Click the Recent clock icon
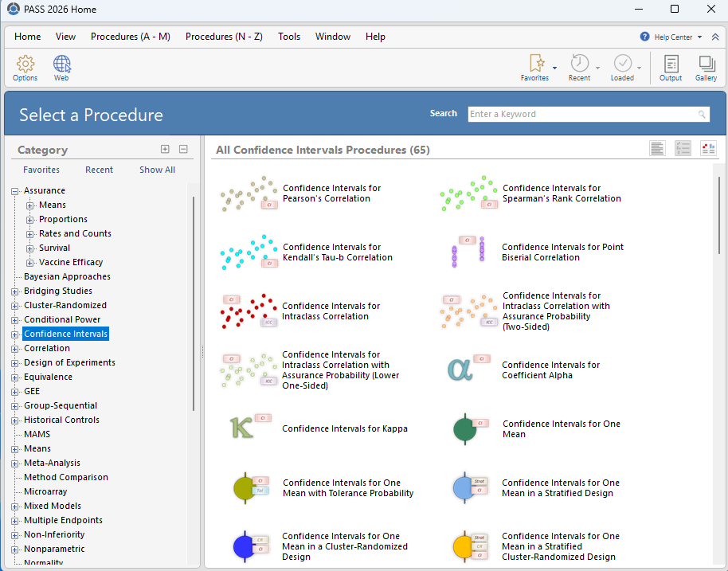The width and height of the screenshot is (728, 571). pyautogui.click(x=579, y=63)
